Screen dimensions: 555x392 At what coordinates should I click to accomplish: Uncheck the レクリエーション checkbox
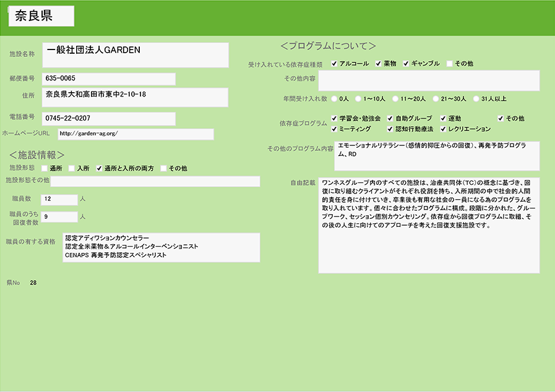444,129
